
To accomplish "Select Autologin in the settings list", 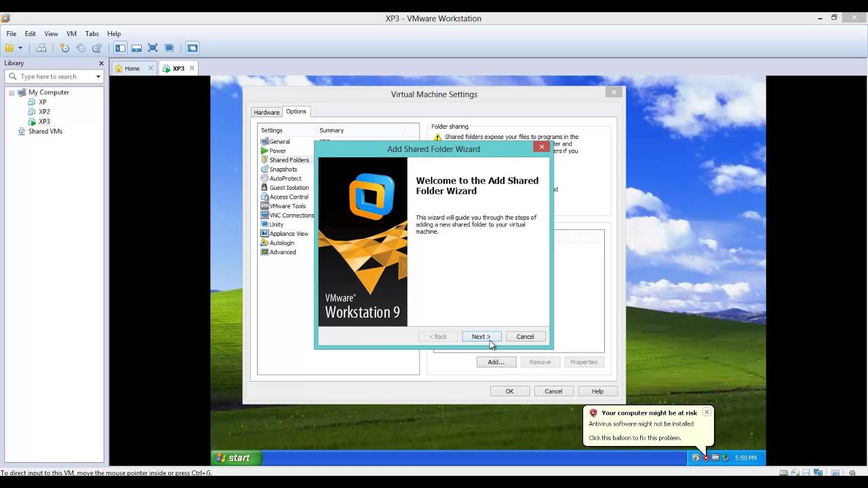I will [x=282, y=243].
